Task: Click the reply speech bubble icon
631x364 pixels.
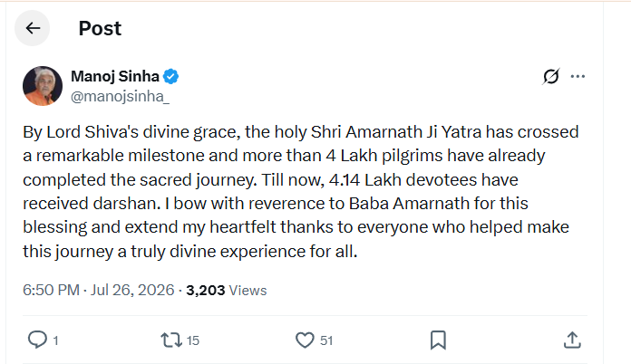Action: tap(37, 340)
